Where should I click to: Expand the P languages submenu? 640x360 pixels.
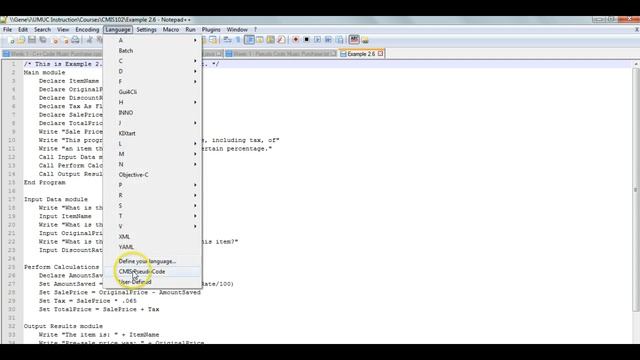[x=152, y=185]
